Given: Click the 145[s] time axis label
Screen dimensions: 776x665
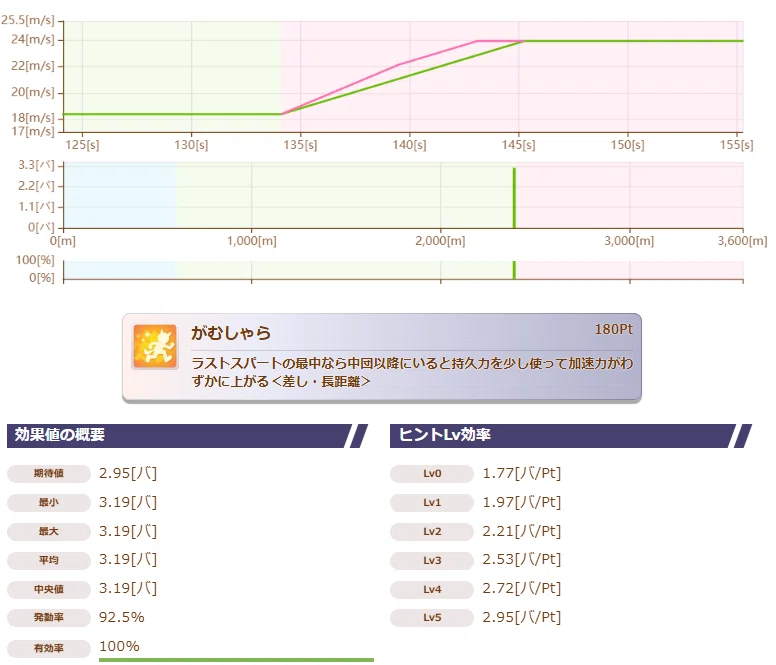Looking at the screenshot, I should click(x=518, y=145).
